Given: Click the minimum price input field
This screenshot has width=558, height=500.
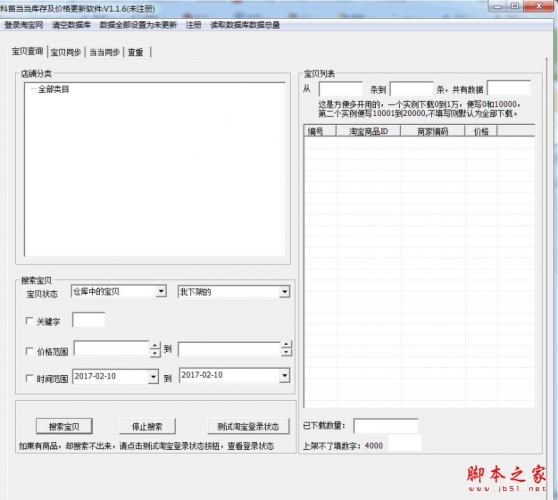Looking at the screenshot, I should (x=111, y=349).
